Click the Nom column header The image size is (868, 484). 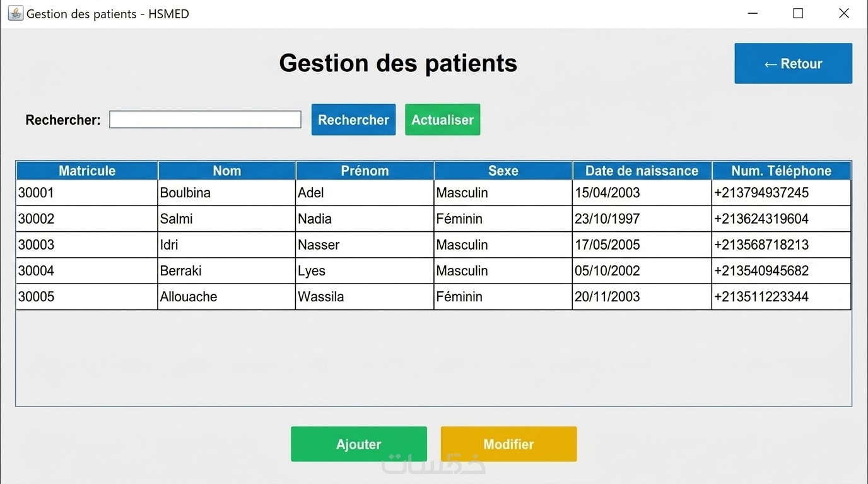coord(226,171)
